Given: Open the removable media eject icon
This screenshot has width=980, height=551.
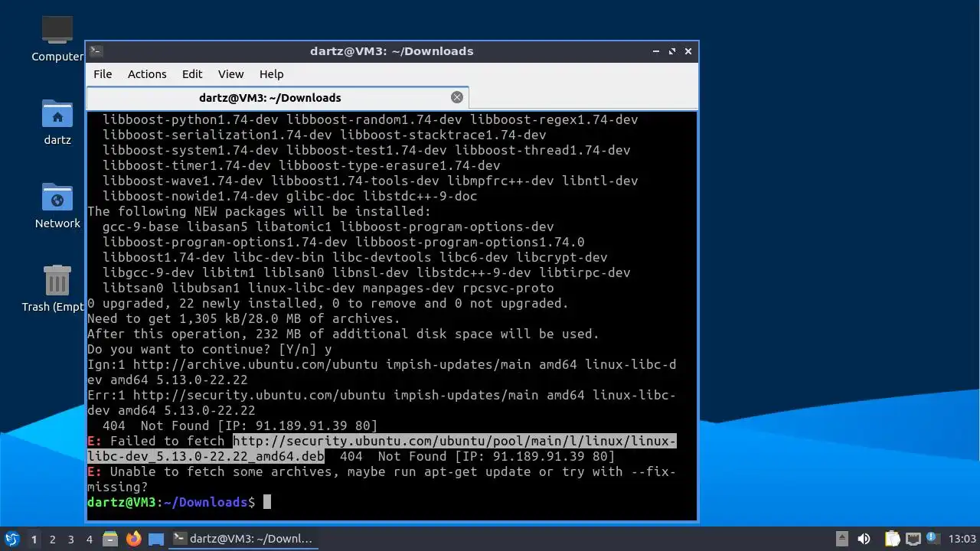Looking at the screenshot, I should pos(841,539).
